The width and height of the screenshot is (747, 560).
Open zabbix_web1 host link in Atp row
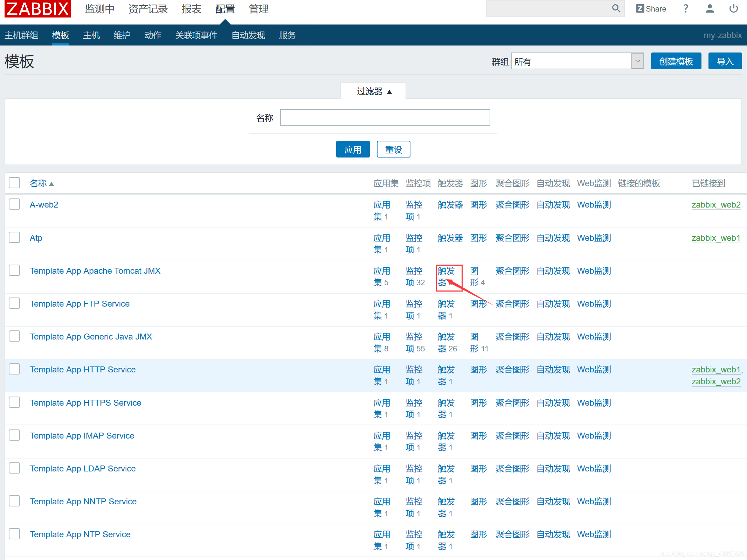coord(716,238)
